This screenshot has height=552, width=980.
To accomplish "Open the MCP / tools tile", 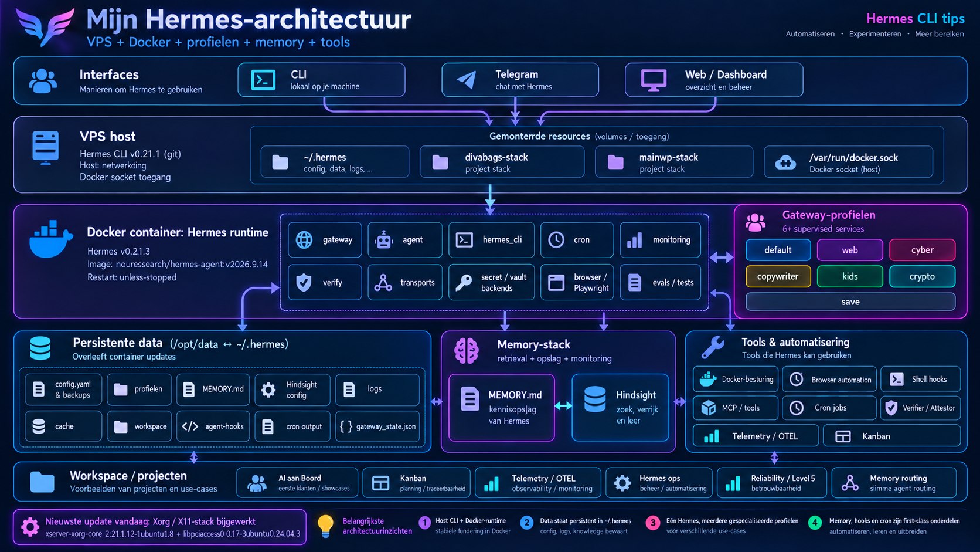I will pos(736,408).
